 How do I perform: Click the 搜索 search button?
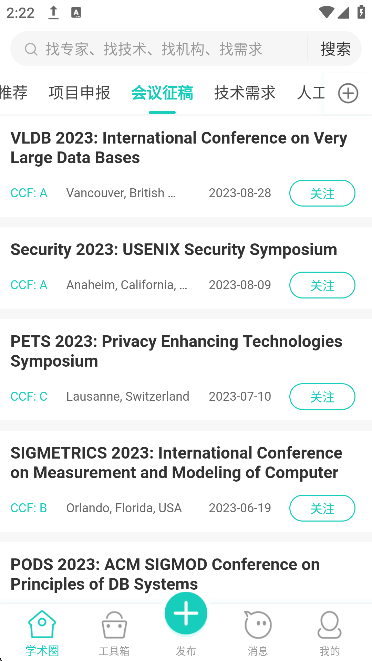click(335, 49)
